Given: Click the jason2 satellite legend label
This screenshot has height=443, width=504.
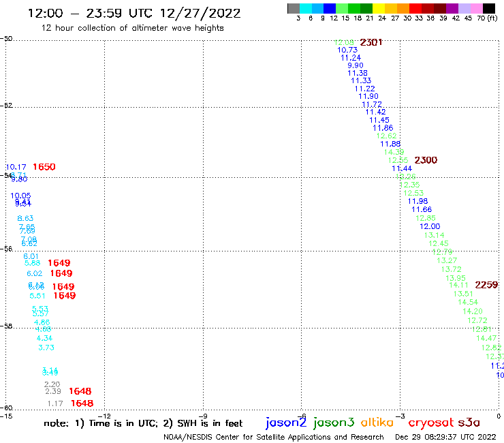Looking at the screenshot, I should click(x=286, y=423).
